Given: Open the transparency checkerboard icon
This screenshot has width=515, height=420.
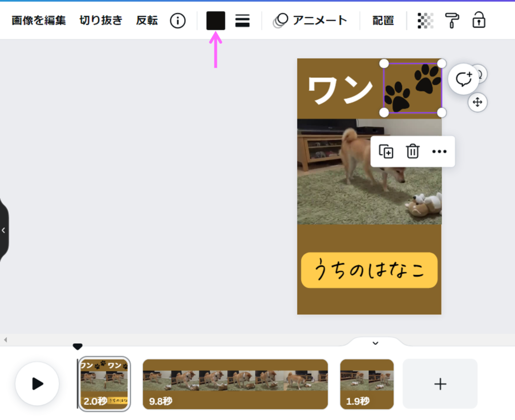Looking at the screenshot, I should tap(425, 21).
